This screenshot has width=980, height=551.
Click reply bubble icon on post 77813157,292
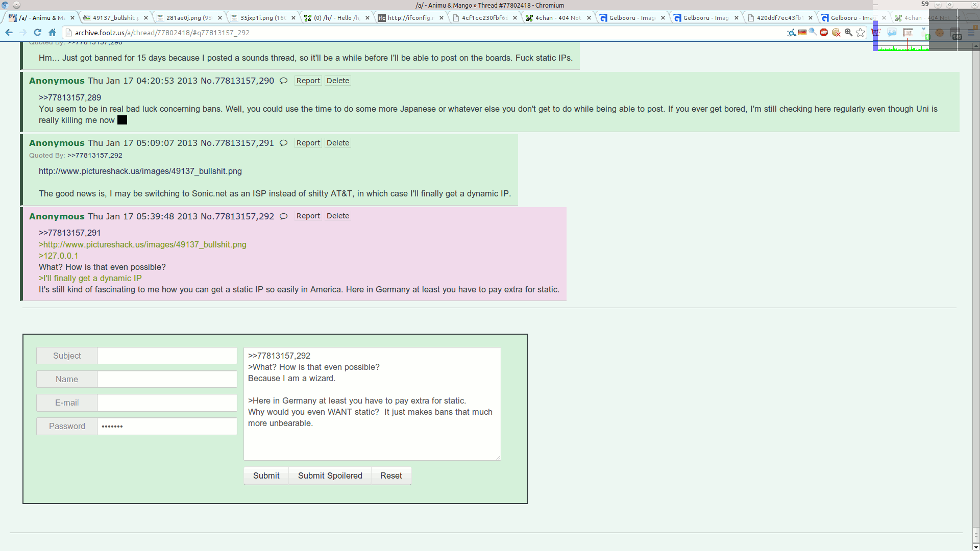coord(284,216)
